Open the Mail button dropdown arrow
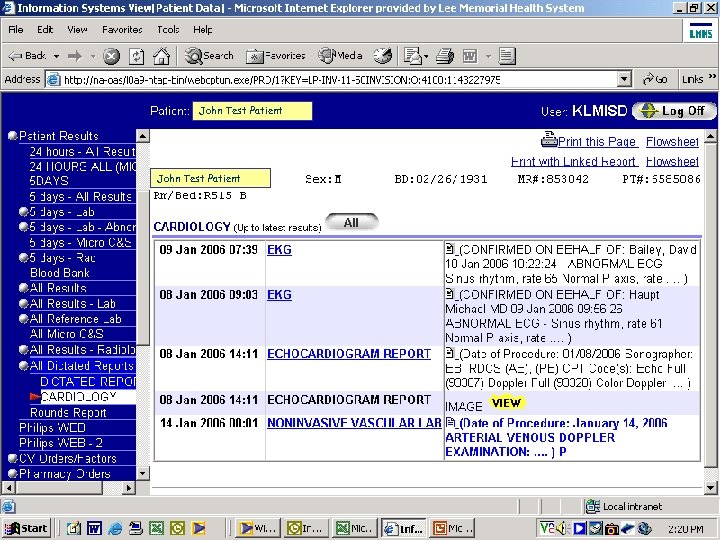Image resolution: width=720 pixels, height=540 pixels. (x=427, y=56)
